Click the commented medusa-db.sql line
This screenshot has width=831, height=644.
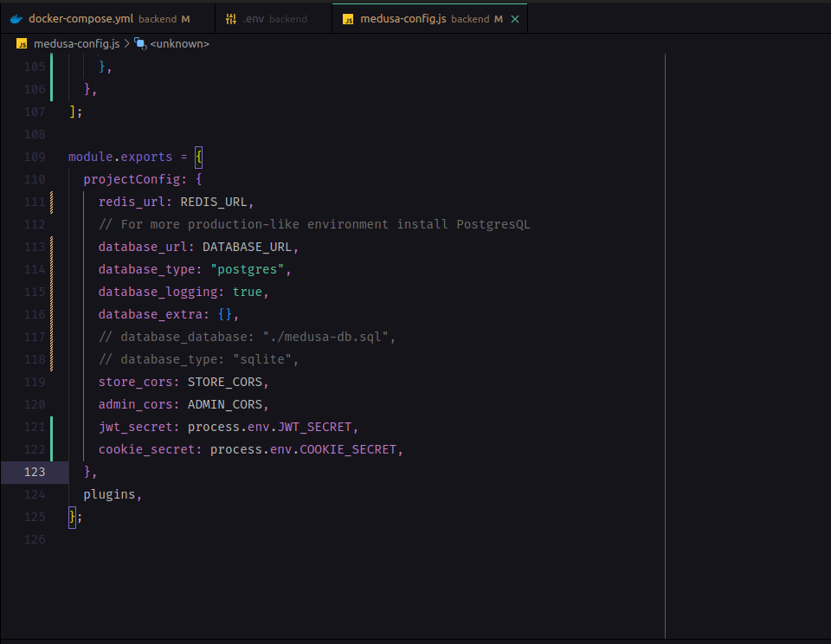[x=247, y=337]
